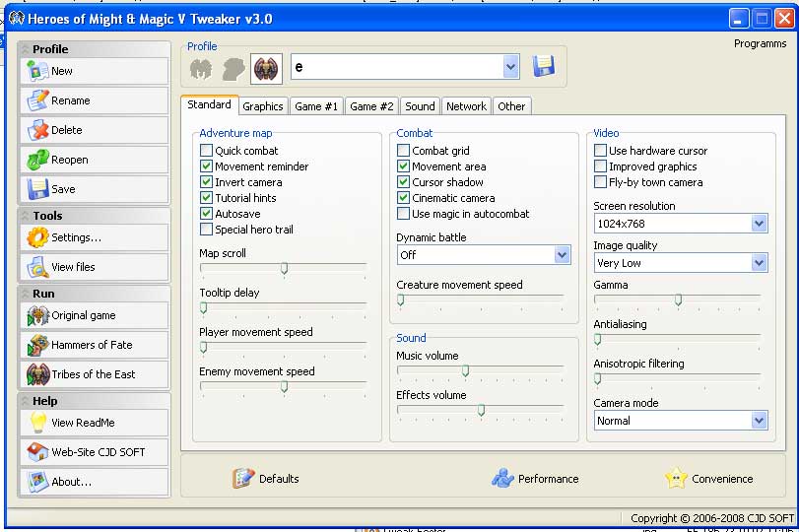This screenshot has width=799, height=532.
Task: Select the second greyed game version icon
Action: point(233,68)
